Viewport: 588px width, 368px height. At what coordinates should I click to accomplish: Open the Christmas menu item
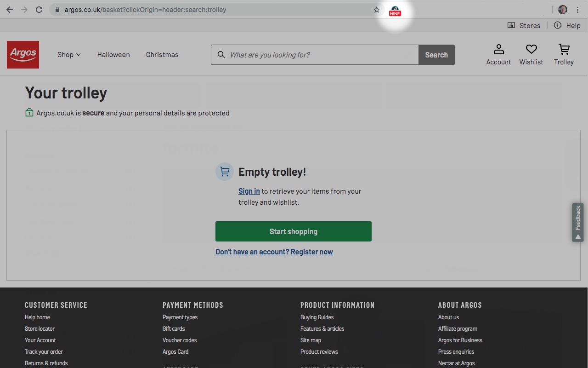tap(162, 54)
